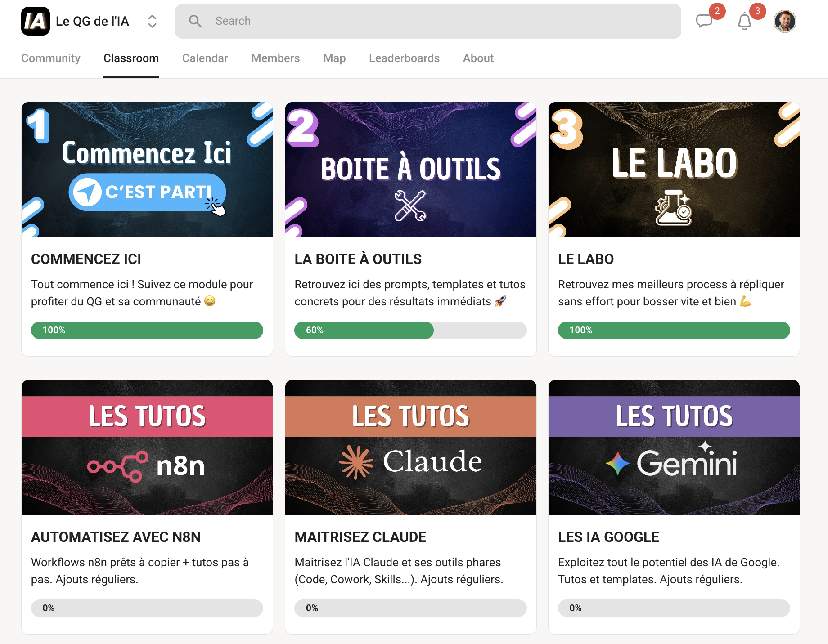This screenshot has width=828, height=644.
Task: Open the Claude tutos course thumbnail
Action: (411, 447)
